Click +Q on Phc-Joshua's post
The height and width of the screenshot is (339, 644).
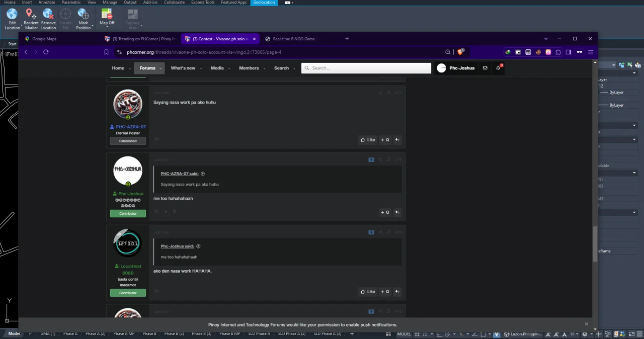coord(385,212)
